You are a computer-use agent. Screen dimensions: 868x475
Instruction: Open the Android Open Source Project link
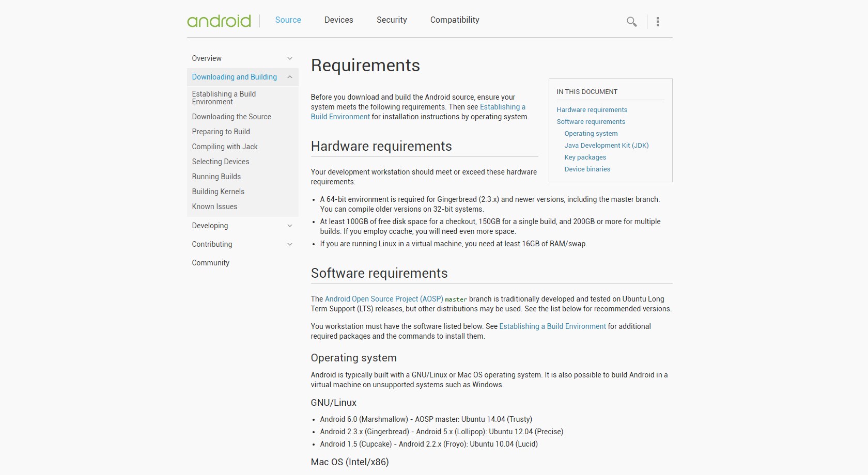(383, 299)
